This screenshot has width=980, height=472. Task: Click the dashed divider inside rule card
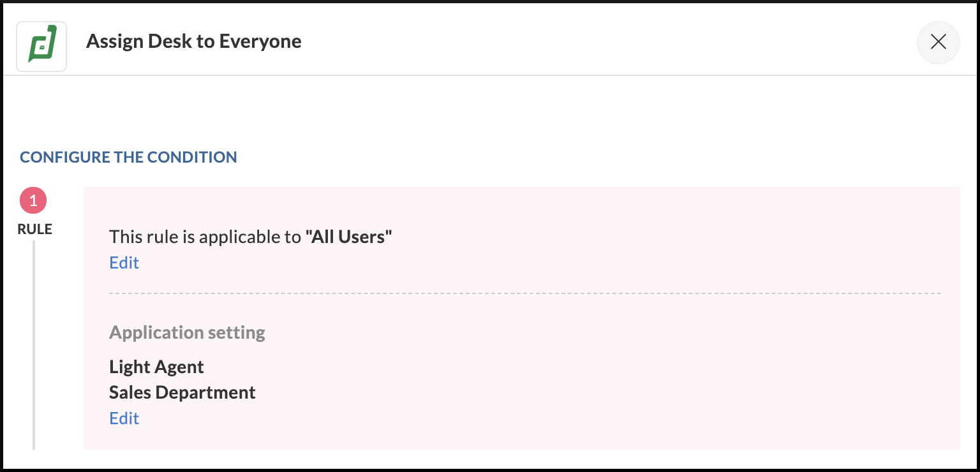click(x=524, y=293)
